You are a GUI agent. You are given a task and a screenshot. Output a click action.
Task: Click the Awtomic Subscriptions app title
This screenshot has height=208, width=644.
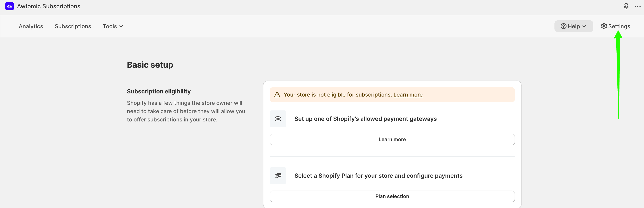48,6
